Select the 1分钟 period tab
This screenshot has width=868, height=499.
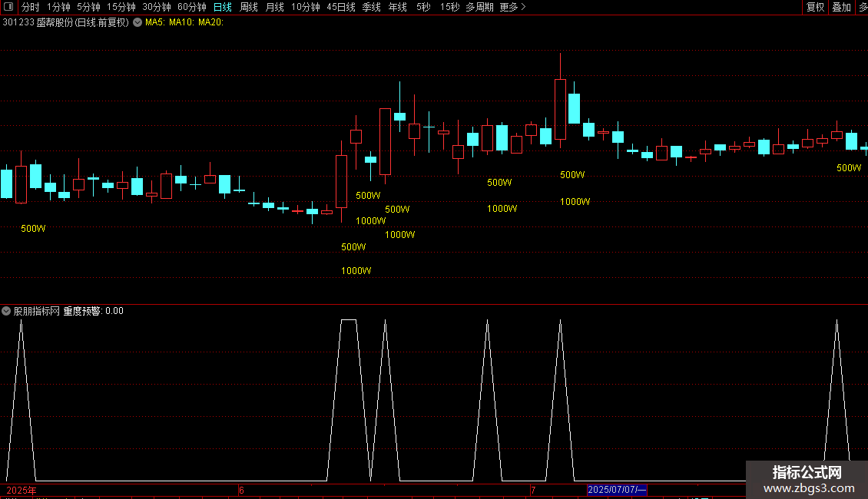tap(58, 7)
